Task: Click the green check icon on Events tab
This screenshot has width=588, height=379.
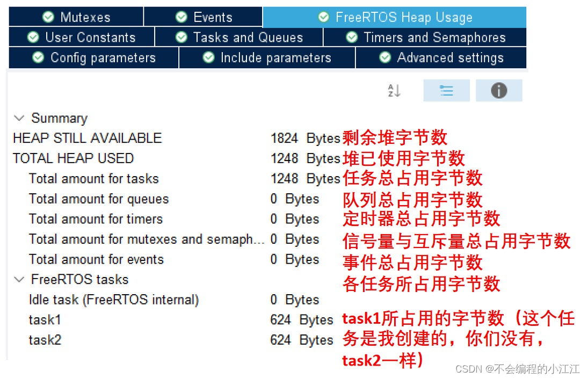Action: (182, 17)
